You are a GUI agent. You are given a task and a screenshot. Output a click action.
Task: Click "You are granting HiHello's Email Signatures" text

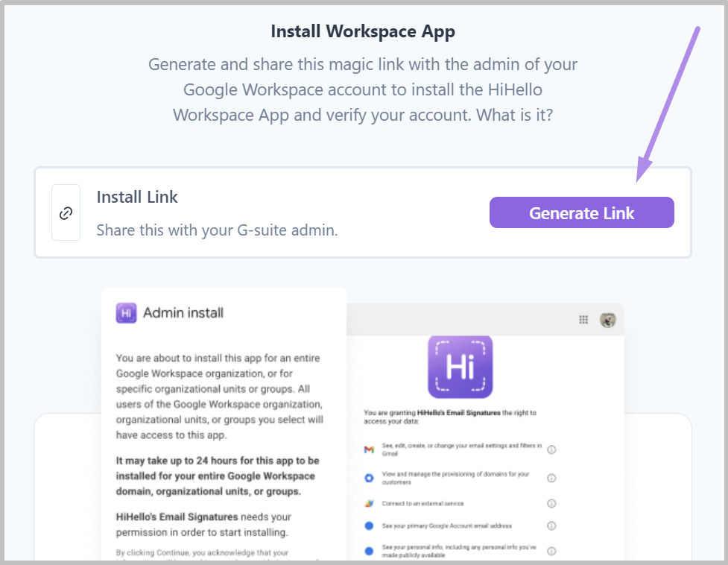click(450, 417)
